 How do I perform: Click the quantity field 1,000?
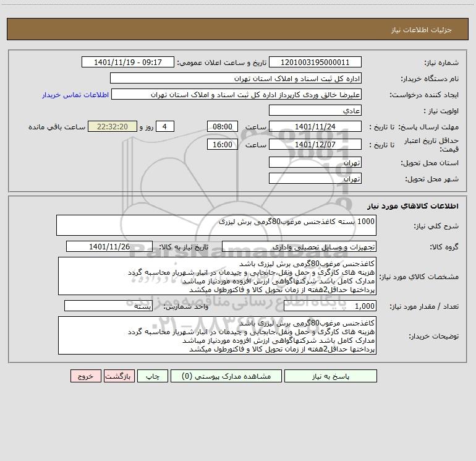pyautogui.click(x=330, y=306)
